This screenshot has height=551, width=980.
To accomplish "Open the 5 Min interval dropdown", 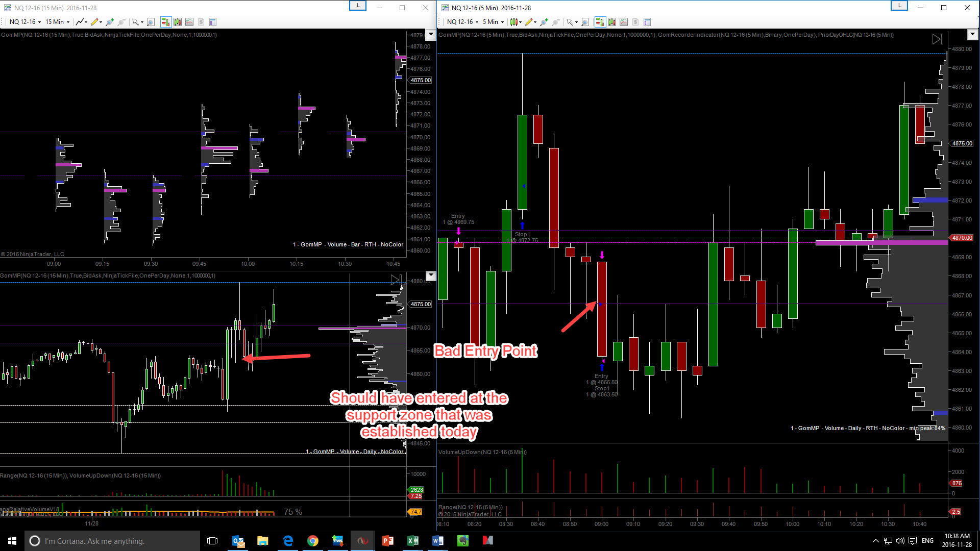I will click(493, 22).
